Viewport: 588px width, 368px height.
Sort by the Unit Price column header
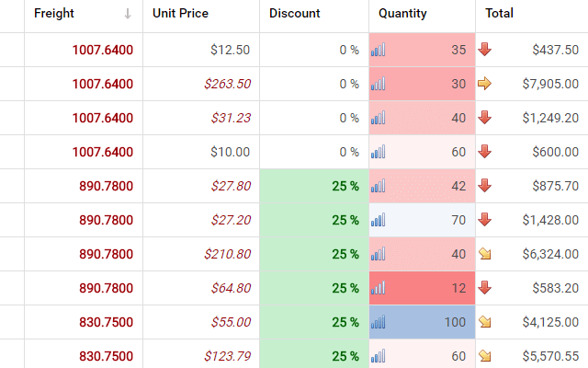[180, 14]
